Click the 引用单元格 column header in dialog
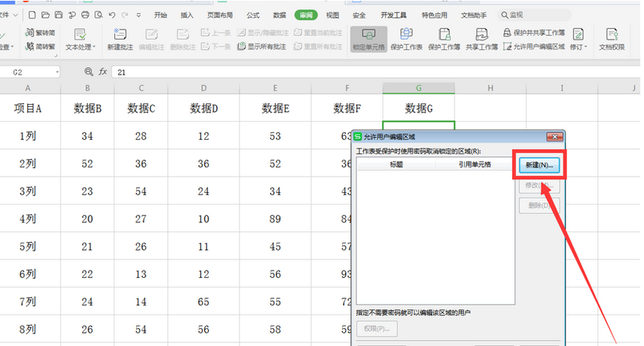This screenshot has width=644, height=346. (x=475, y=164)
